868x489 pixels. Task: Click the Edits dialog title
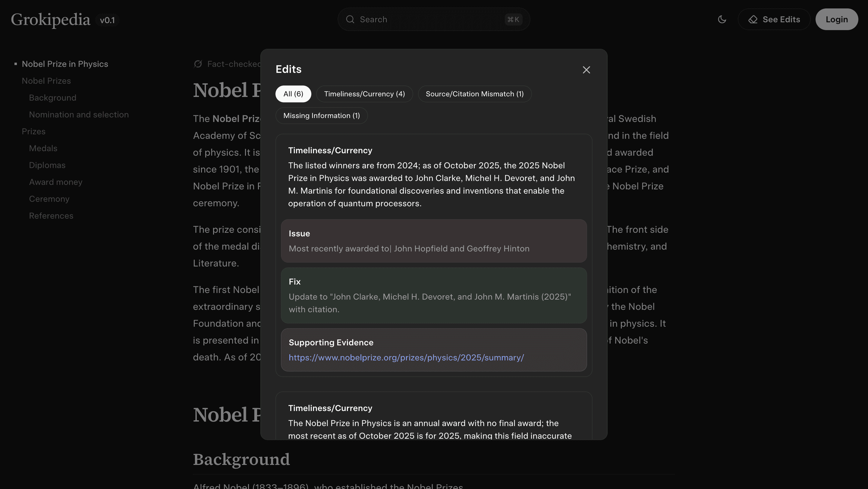tap(288, 69)
